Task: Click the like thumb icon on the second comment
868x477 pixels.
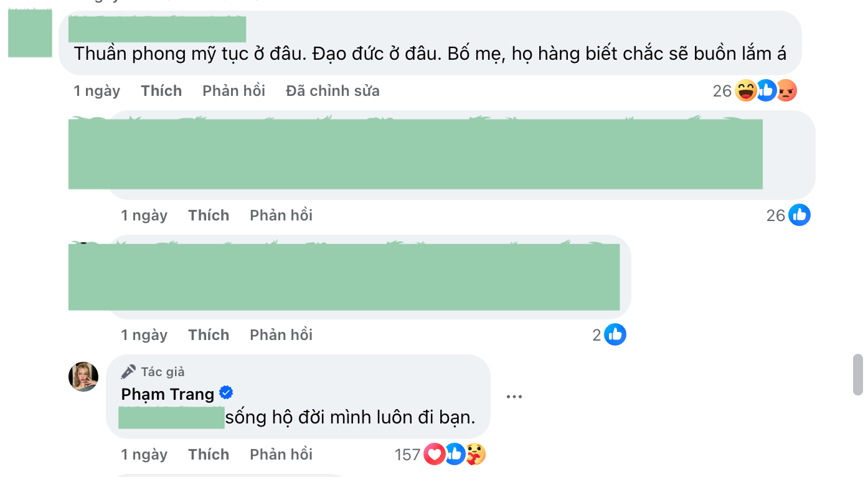Action: [x=800, y=215]
